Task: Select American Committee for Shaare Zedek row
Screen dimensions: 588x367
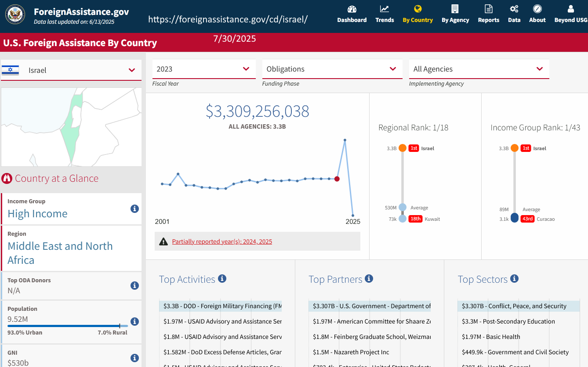Action: 370,321
